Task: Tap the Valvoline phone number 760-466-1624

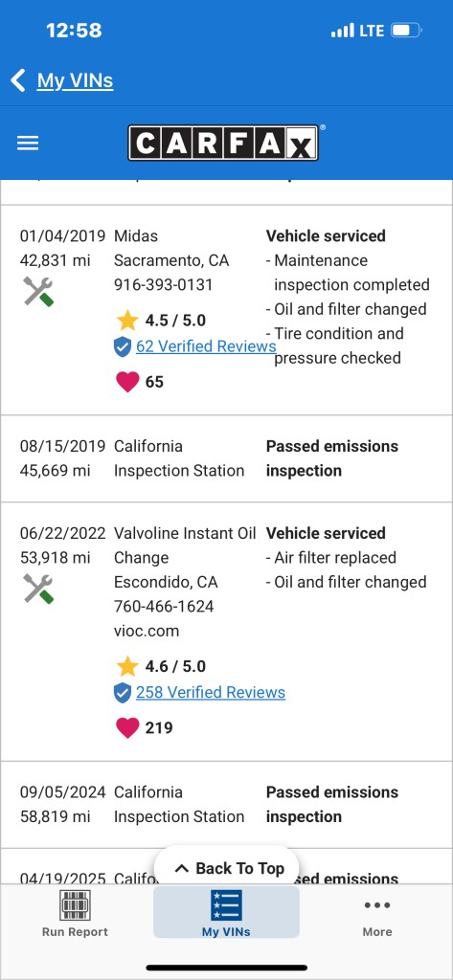Action: (x=164, y=606)
